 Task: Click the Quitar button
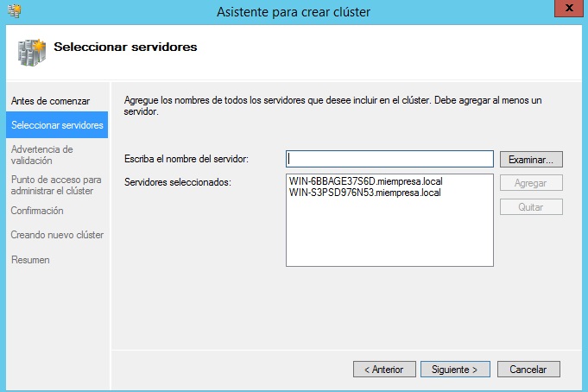point(531,206)
